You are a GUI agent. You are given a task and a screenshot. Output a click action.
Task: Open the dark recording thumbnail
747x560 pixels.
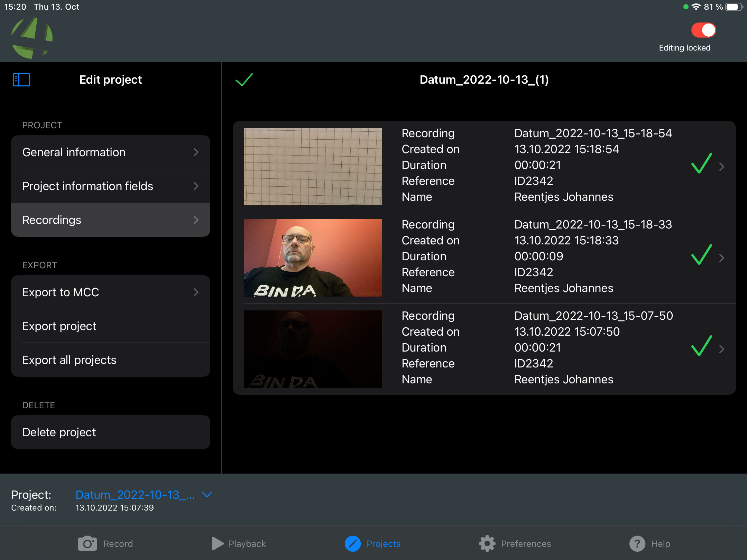pos(313,349)
